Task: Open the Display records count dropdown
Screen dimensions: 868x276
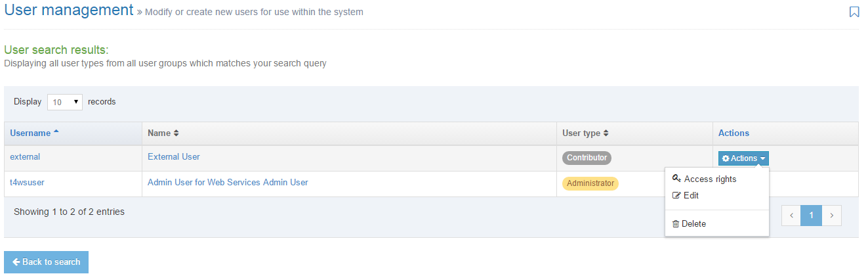Action: (65, 102)
